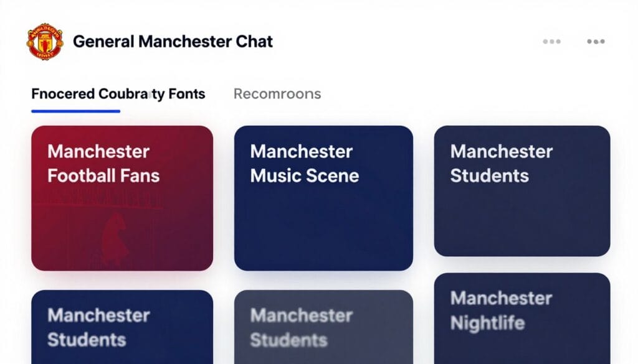Switch to the Recomroons tab

click(x=277, y=93)
